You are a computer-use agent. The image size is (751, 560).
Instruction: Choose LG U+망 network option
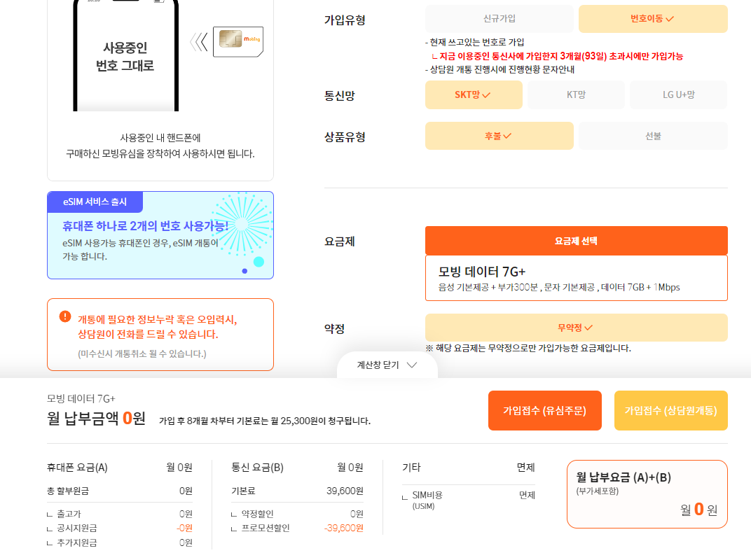point(678,94)
